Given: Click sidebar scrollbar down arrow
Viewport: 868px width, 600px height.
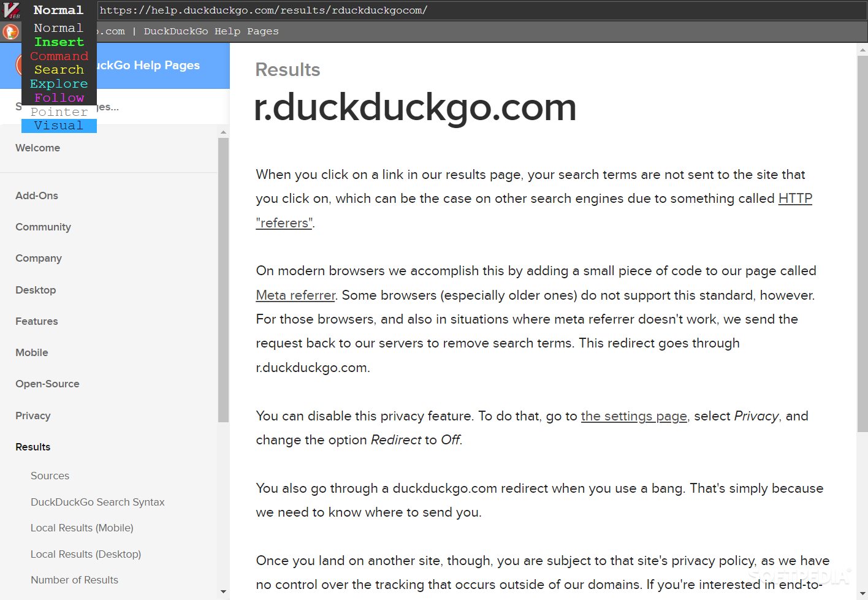Looking at the screenshot, I should pos(223,591).
